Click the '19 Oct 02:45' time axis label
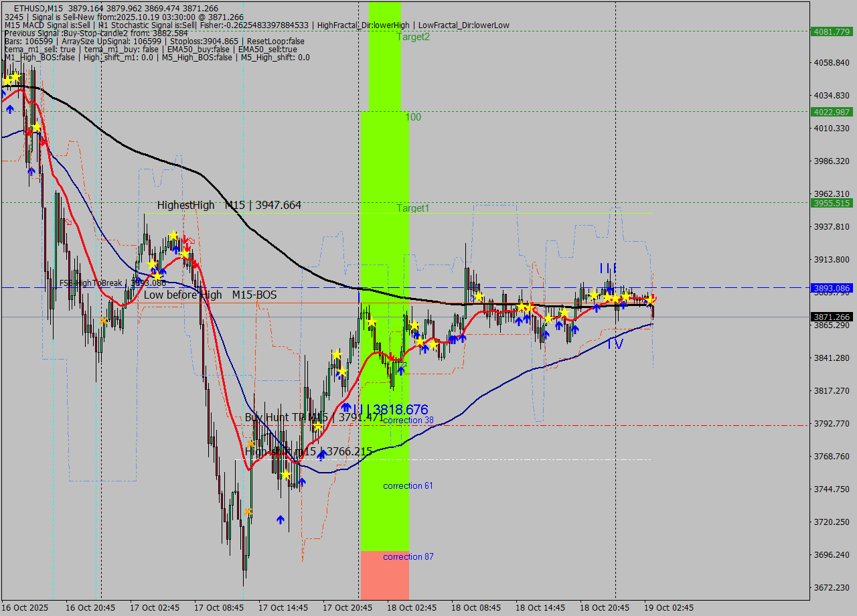 pyautogui.click(x=669, y=607)
